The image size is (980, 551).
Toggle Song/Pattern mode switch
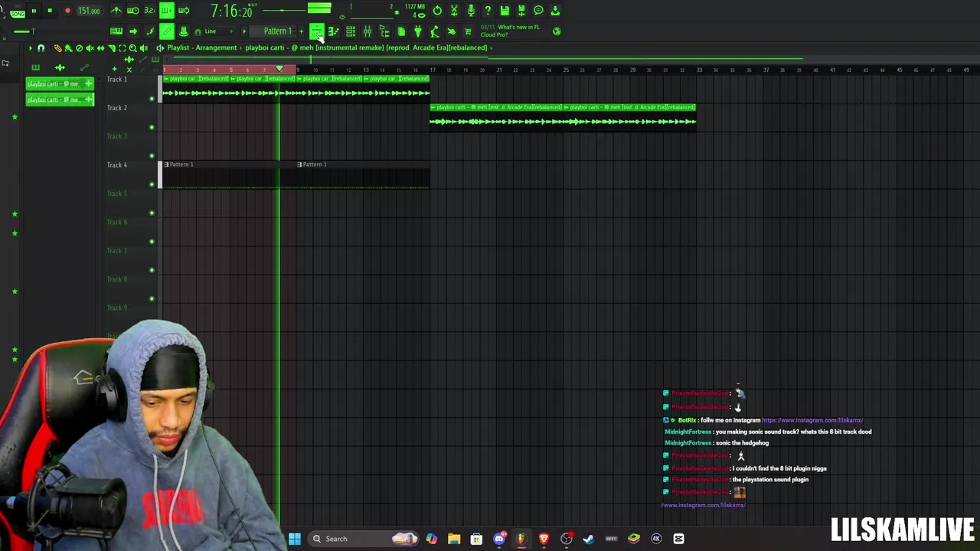pos(17,11)
